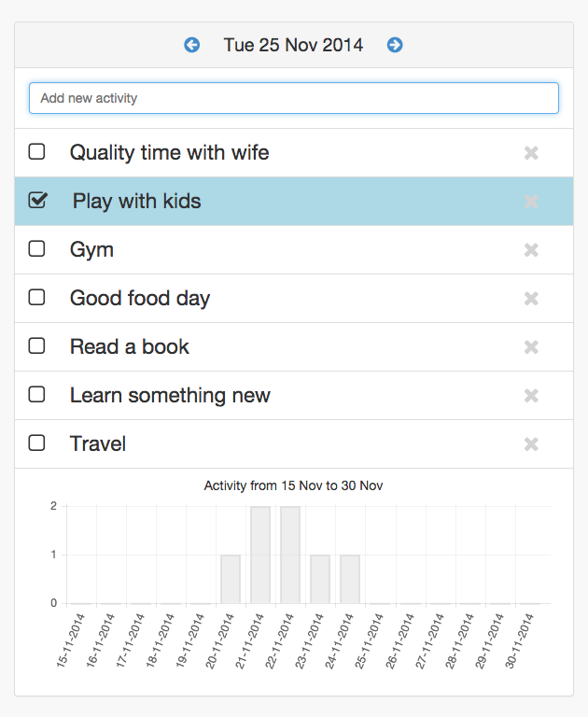Click the Learn something new label
The height and width of the screenshot is (717, 588).
pos(170,396)
